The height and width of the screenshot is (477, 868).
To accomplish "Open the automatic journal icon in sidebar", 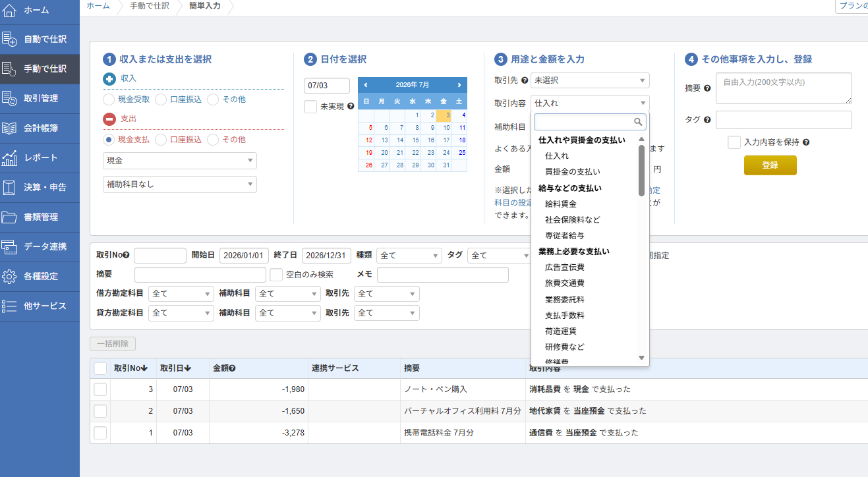I will click(x=9, y=40).
